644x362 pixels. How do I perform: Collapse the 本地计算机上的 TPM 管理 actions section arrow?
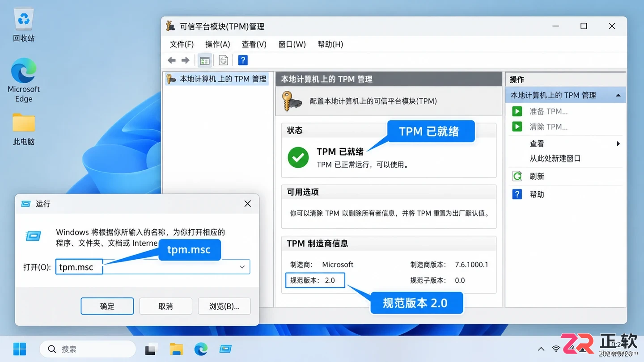tap(618, 95)
